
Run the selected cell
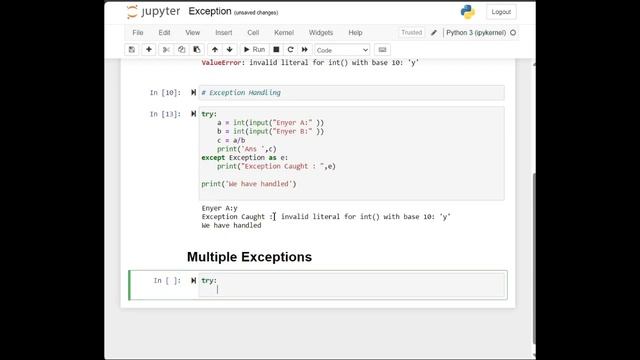tap(254, 50)
